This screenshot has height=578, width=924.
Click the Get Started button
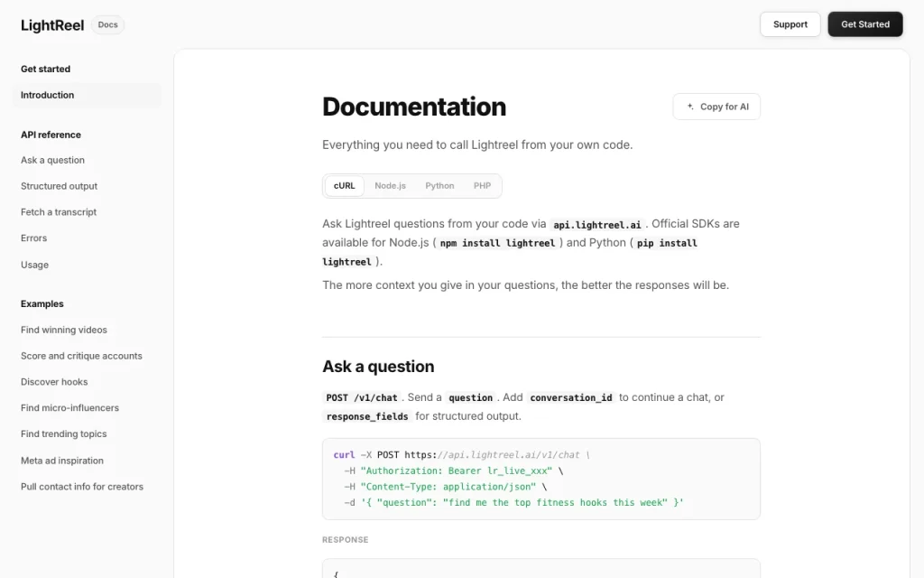point(865,24)
